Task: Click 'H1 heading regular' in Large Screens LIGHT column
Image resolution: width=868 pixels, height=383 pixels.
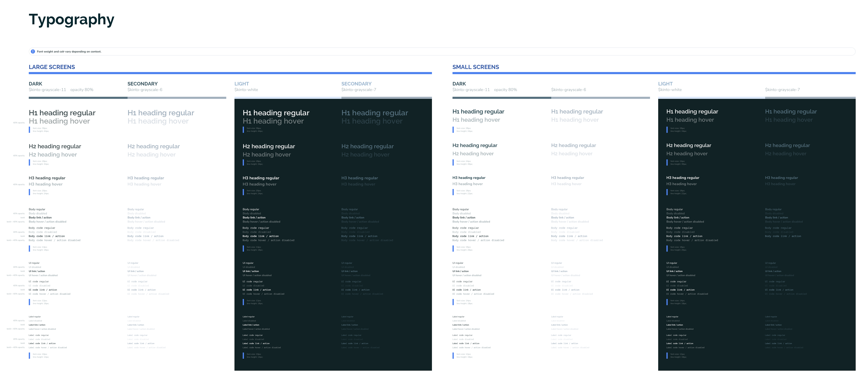Action: tap(276, 113)
